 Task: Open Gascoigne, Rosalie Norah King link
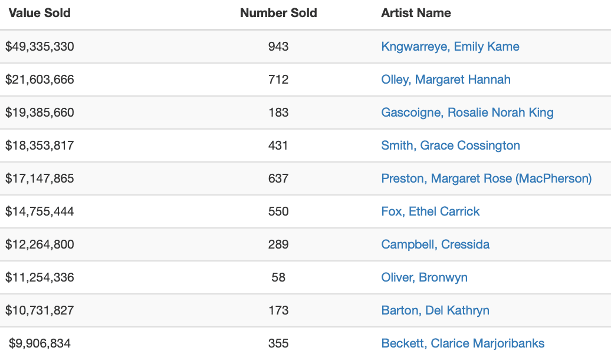[467, 112]
